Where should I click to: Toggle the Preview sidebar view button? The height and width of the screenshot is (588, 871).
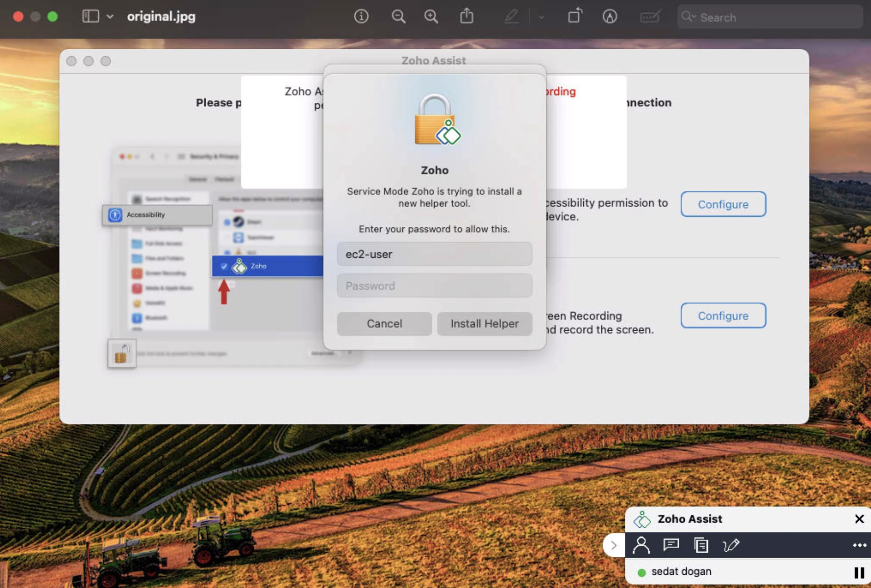point(90,17)
